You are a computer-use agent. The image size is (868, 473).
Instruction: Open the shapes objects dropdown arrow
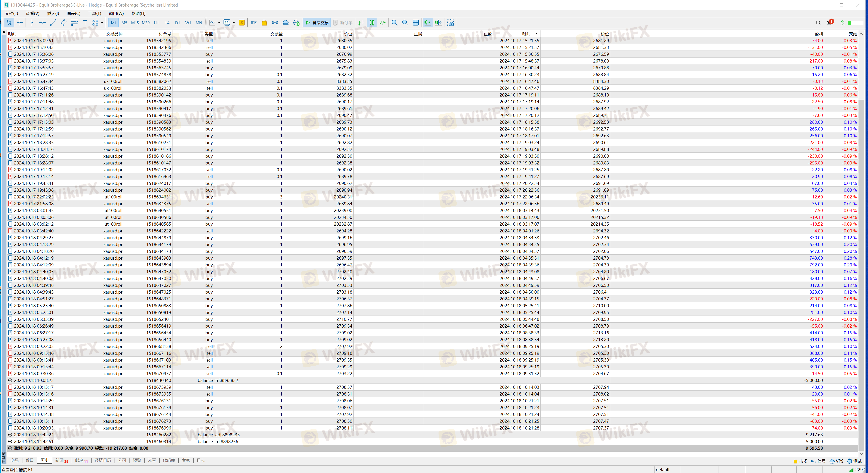click(x=102, y=23)
